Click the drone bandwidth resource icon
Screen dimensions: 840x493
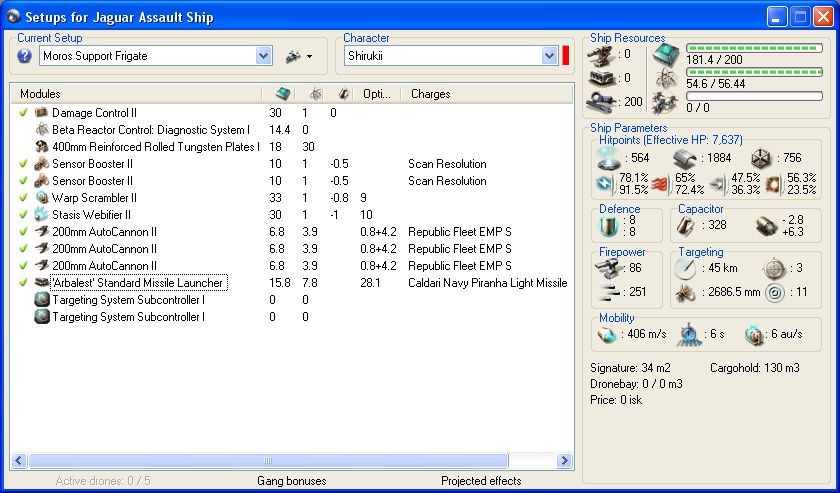coord(666,102)
